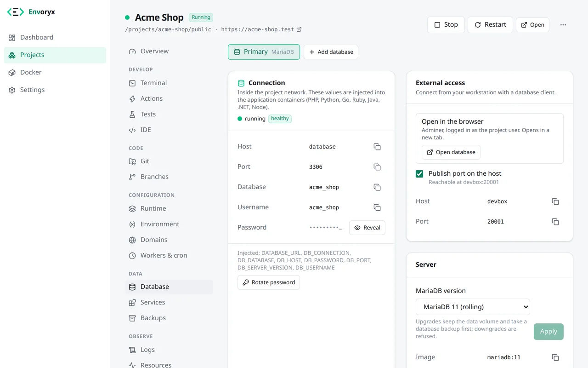The image size is (588, 368).
Task: Open Backups under Data
Action: coord(169,318)
